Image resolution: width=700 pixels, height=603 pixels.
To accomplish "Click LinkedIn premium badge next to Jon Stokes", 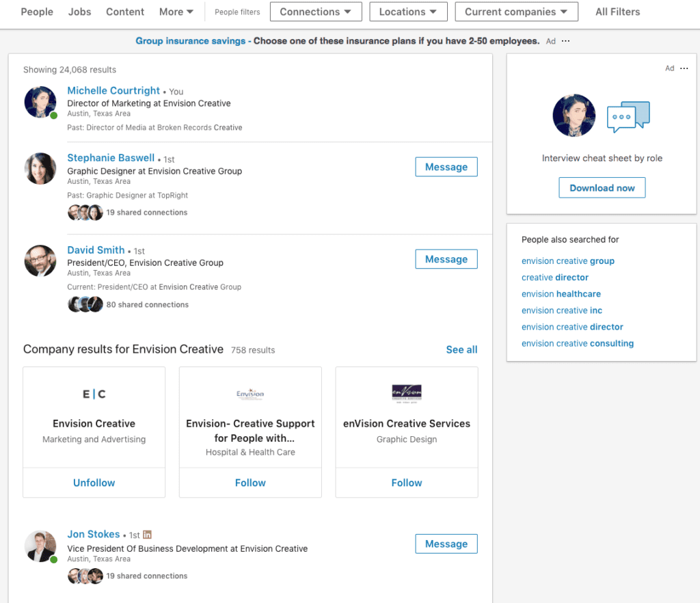I will point(147,534).
